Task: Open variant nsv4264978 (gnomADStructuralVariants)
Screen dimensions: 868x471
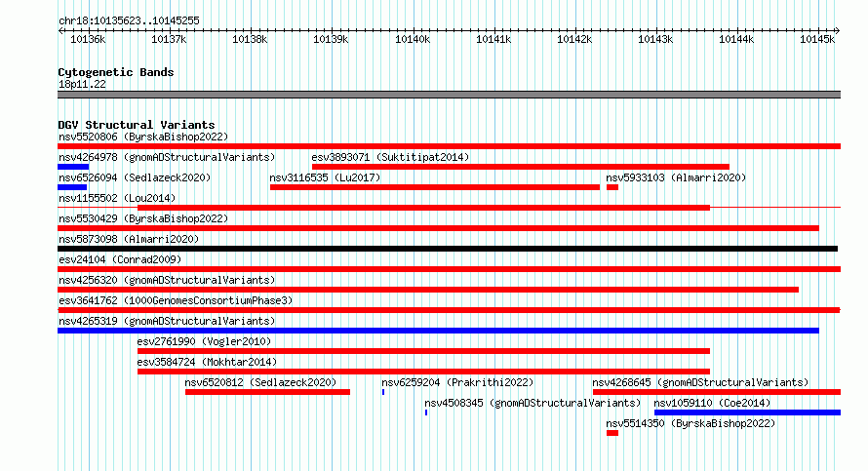Action: 167,157
